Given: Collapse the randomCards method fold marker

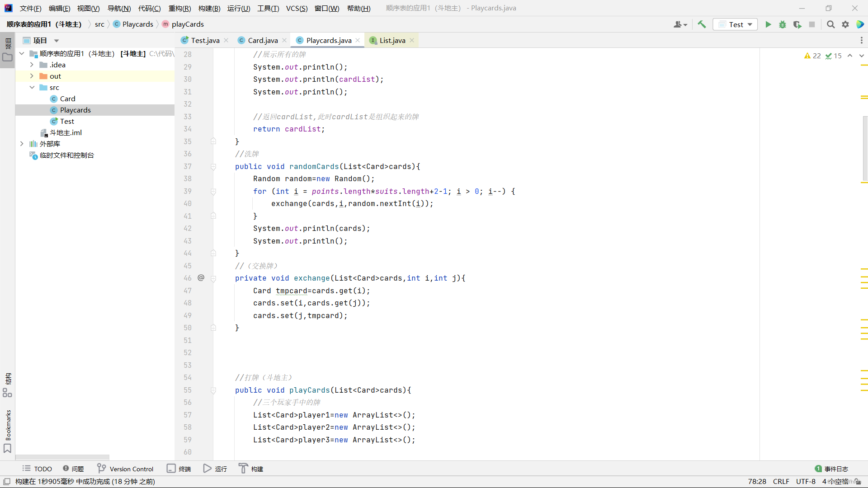Looking at the screenshot, I should click(213, 167).
